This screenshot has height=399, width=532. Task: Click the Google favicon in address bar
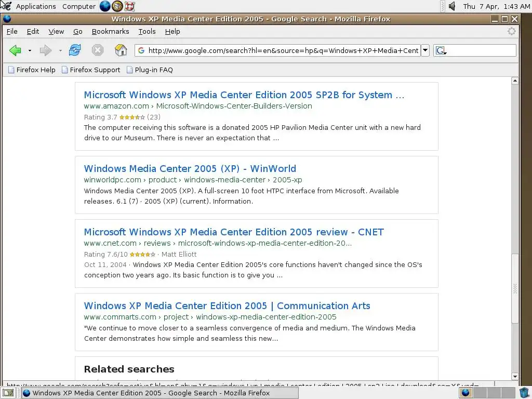coord(141,50)
